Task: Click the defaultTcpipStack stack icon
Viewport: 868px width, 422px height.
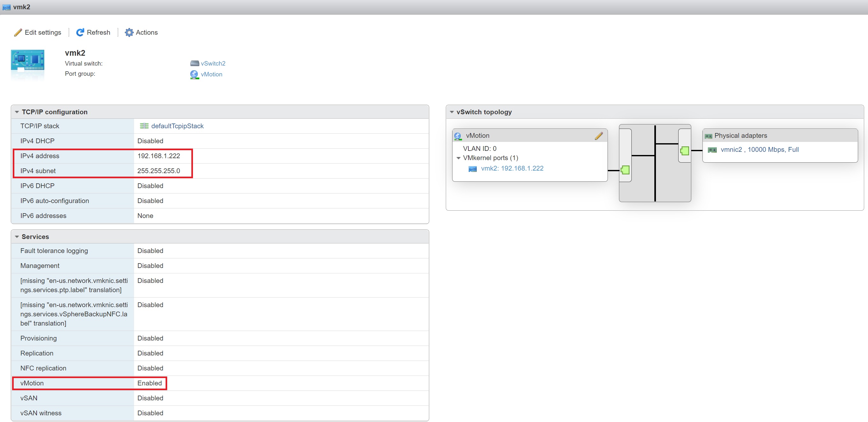Action: [144, 126]
